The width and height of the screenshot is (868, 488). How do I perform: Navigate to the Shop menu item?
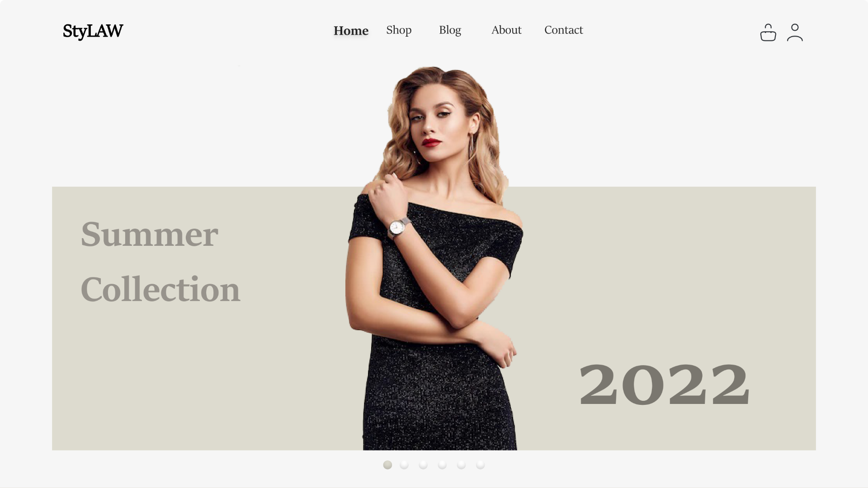tap(399, 30)
